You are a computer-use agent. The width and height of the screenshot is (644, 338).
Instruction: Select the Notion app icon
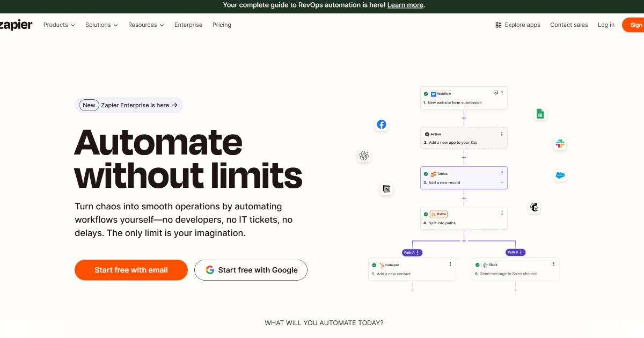[x=385, y=189]
